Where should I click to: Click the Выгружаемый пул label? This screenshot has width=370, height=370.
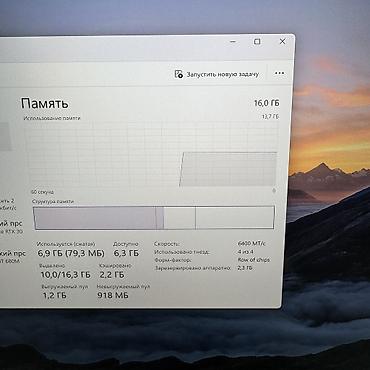click(65, 287)
